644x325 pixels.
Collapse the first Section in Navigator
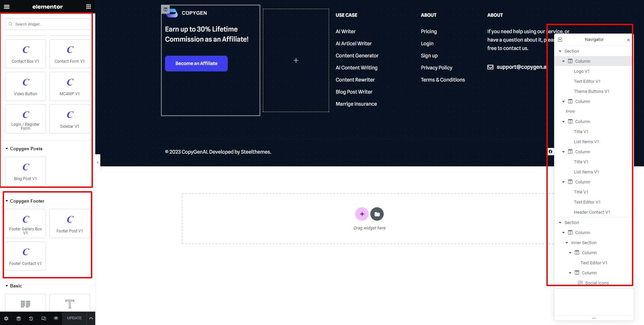[560, 51]
